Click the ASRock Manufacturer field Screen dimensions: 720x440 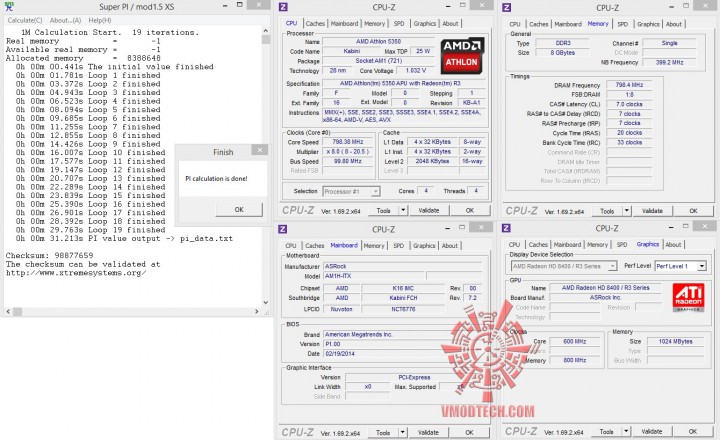(403, 266)
